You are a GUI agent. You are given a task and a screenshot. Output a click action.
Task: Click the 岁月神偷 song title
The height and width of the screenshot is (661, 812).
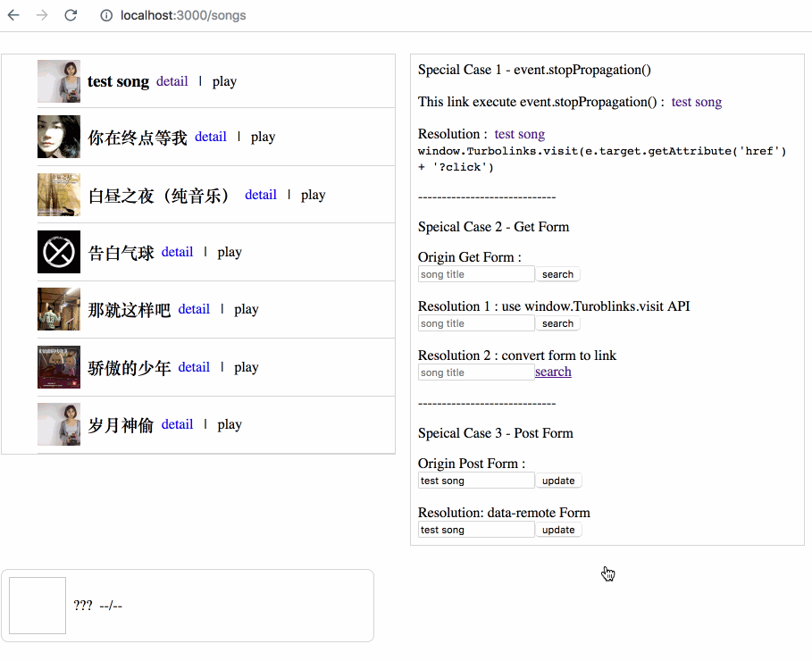(x=121, y=425)
